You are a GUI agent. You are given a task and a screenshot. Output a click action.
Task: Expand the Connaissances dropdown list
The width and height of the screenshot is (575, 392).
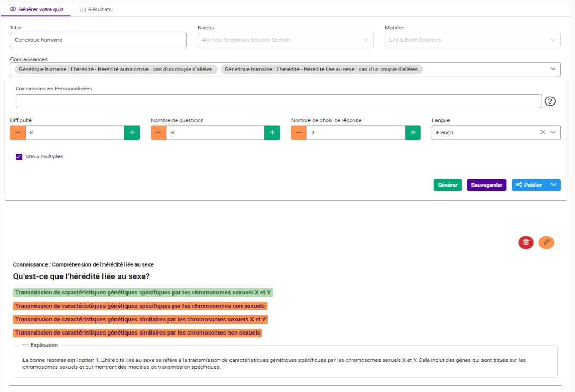[553, 69]
